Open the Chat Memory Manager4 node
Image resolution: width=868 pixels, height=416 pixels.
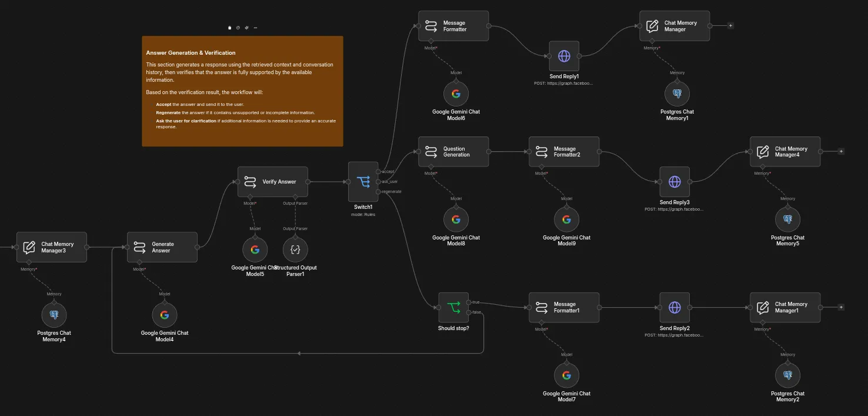[785, 152]
